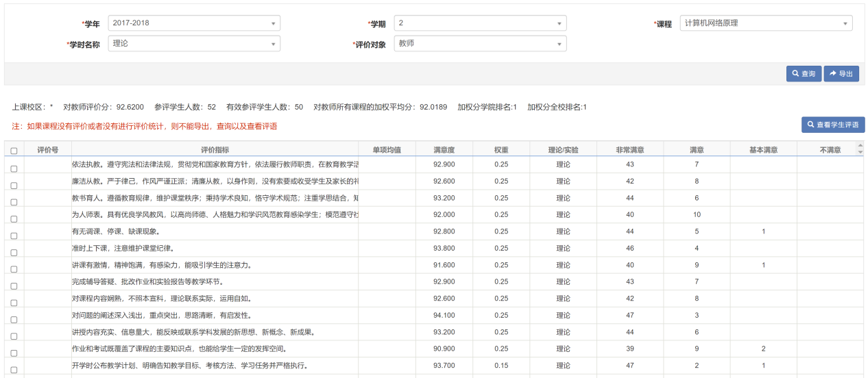This screenshot has height=378, width=868.
Task: Click the 加权平均分:92.0189 summary text
Action: coord(381,108)
